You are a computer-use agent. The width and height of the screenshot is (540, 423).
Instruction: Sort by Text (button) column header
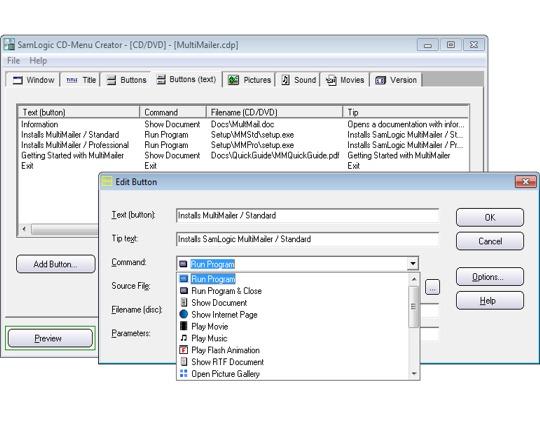click(x=79, y=112)
